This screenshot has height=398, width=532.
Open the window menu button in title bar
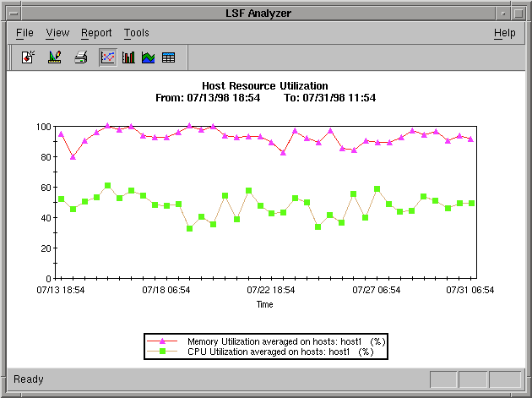14,14
